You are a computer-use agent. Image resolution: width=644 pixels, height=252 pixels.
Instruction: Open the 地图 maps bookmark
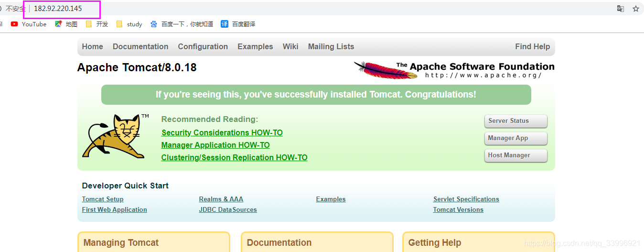[66, 24]
